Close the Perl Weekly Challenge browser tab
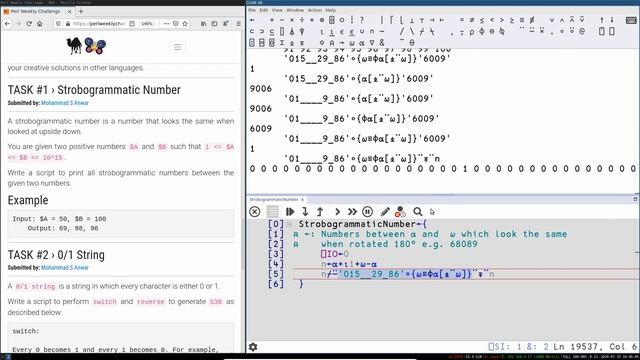The image size is (640, 360). pos(69,11)
